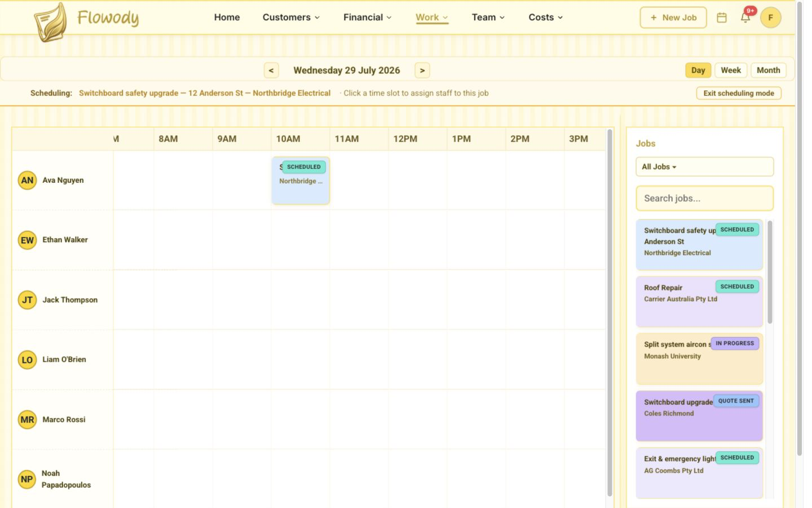Image resolution: width=812 pixels, height=508 pixels.
Task: Select Exit & emergency lighting job card
Action: [x=699, y=473]
